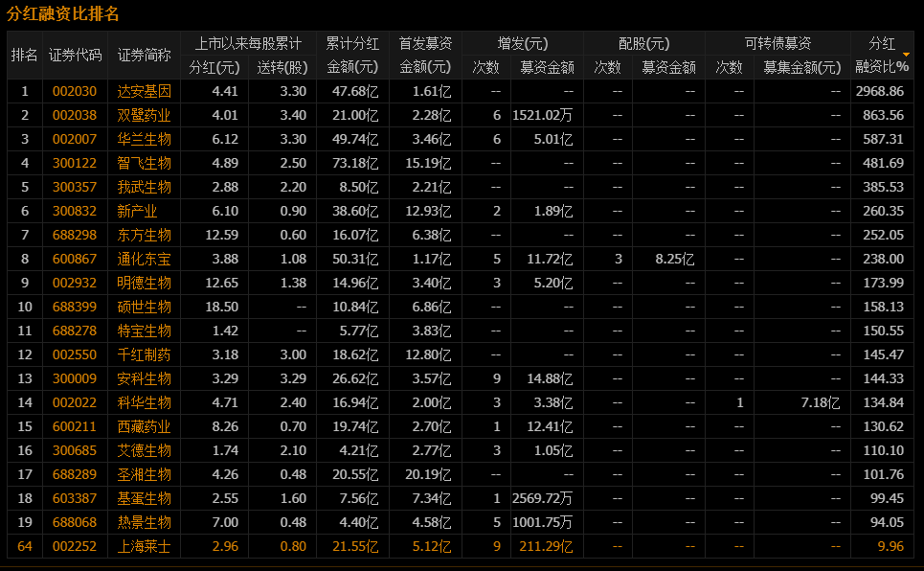The image size is (924, 571).
Task: Open stock code 688399
Action: pyautogui.click(x=75, y=307)
